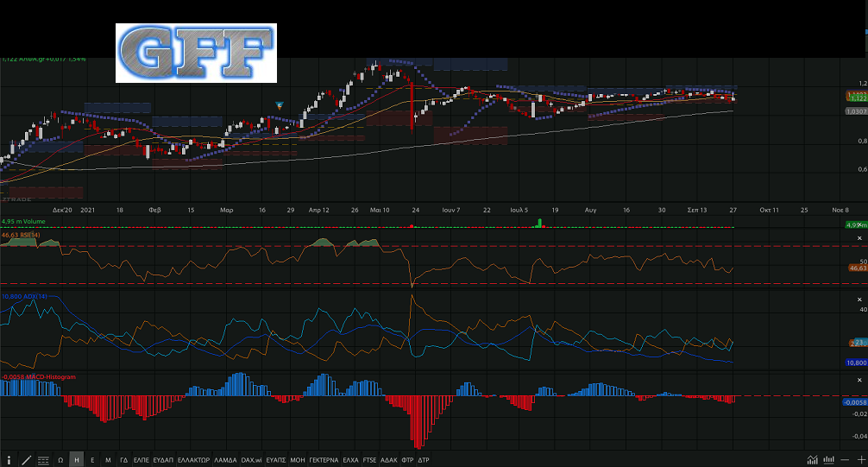Viewport: 868px width, 467px height.
Task: Click the GFF logo image
Action: click(196, 54)
